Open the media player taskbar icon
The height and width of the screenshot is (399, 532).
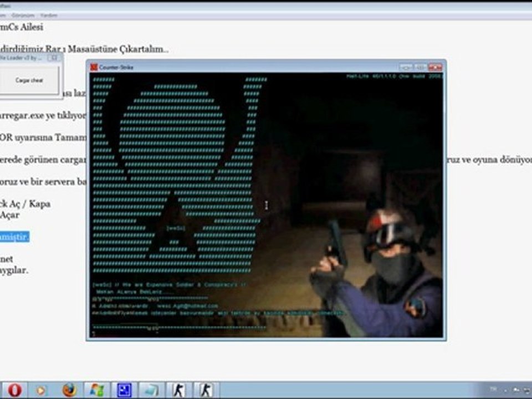[40, 391]
